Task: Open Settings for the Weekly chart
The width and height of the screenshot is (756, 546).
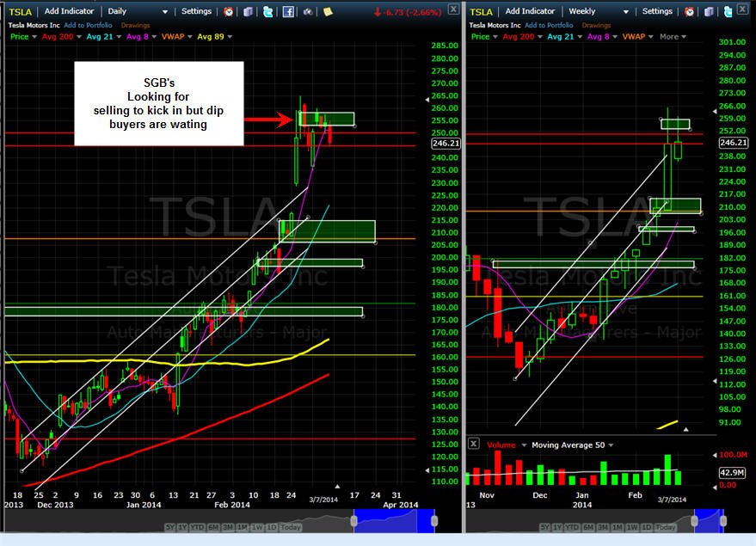Action: (x=657, y=11)
